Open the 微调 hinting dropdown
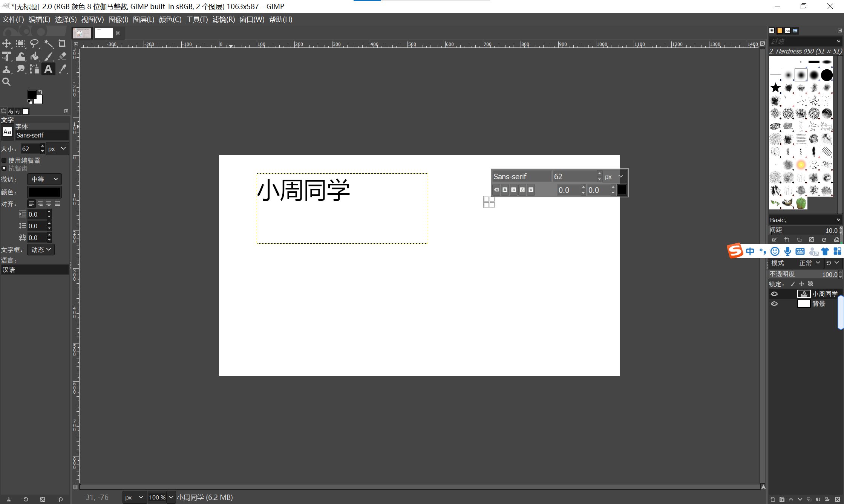 [44, 179]
